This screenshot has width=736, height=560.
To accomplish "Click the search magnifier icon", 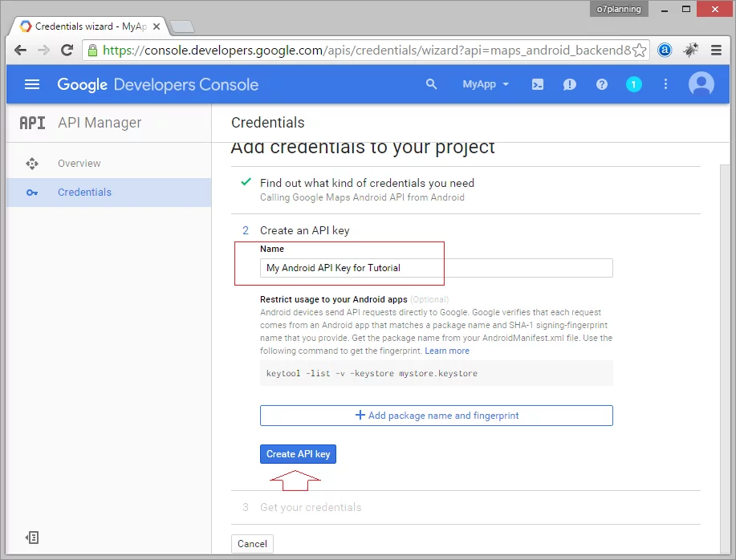I will (431, 84).
